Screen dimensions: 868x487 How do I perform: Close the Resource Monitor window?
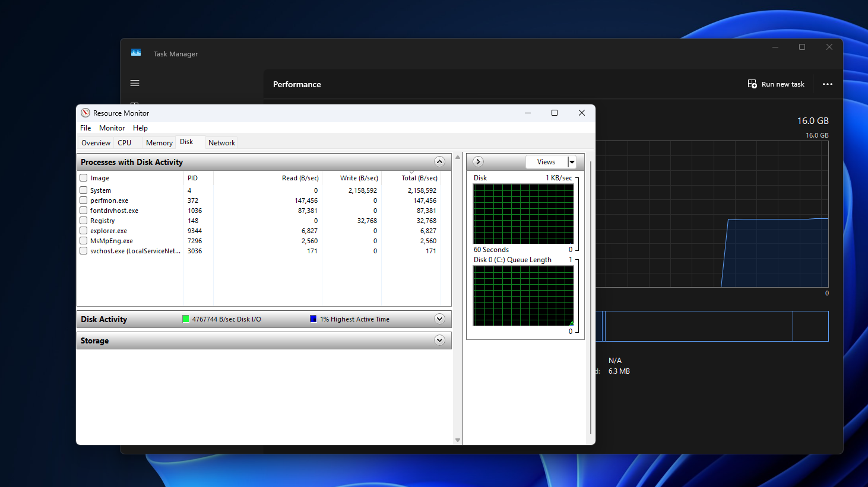[582, 113]
